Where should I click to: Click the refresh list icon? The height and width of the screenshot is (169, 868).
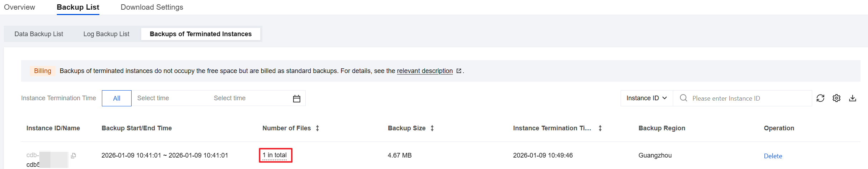click(x=820, y=98)
